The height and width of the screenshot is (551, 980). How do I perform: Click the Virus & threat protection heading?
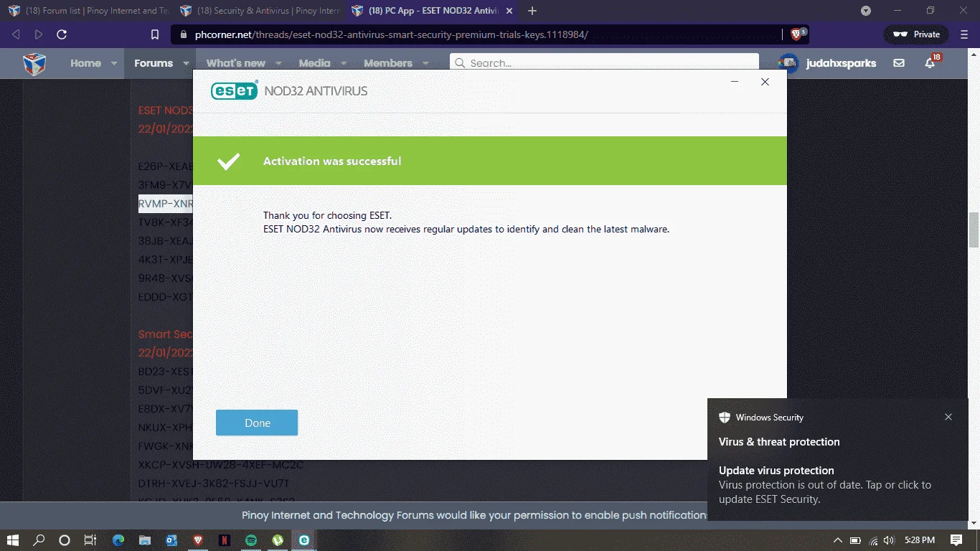tap(779, 442)
